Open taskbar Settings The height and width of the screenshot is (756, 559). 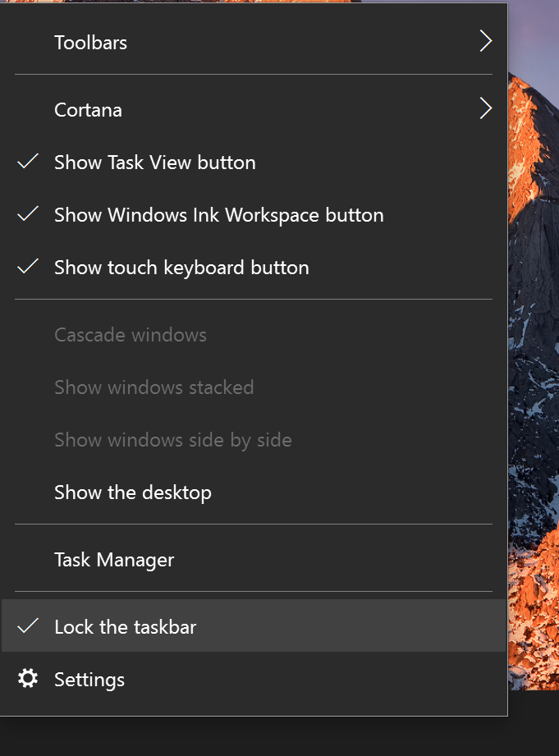click(x=89, y=679)
